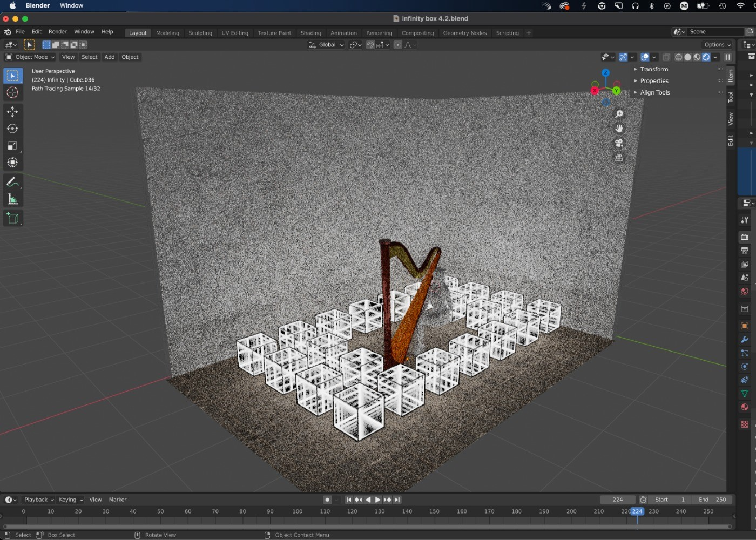Toggle the camera view gizmo button
This screenshot has width=756, height=540.
(619, 143)
